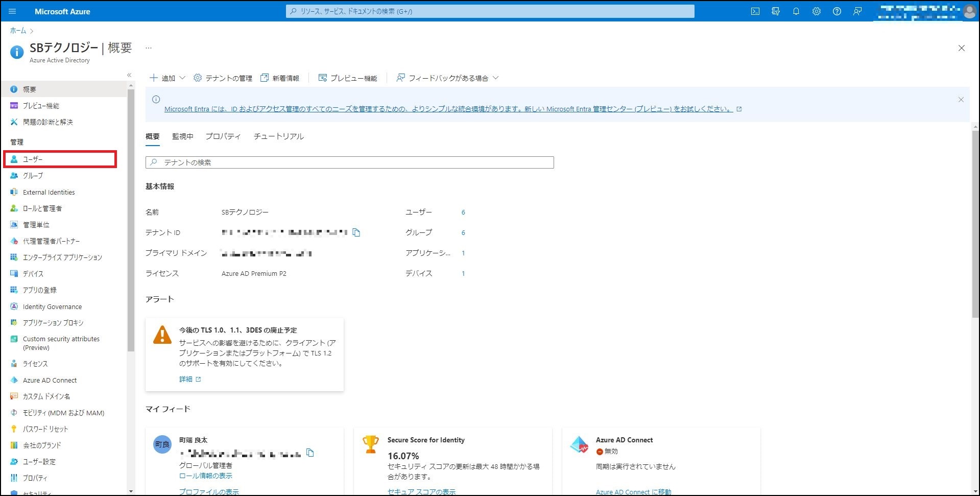Click the Microsoft Azure logo text
The width and height of the screenshot is (980, 496).
tap(62, 11)
